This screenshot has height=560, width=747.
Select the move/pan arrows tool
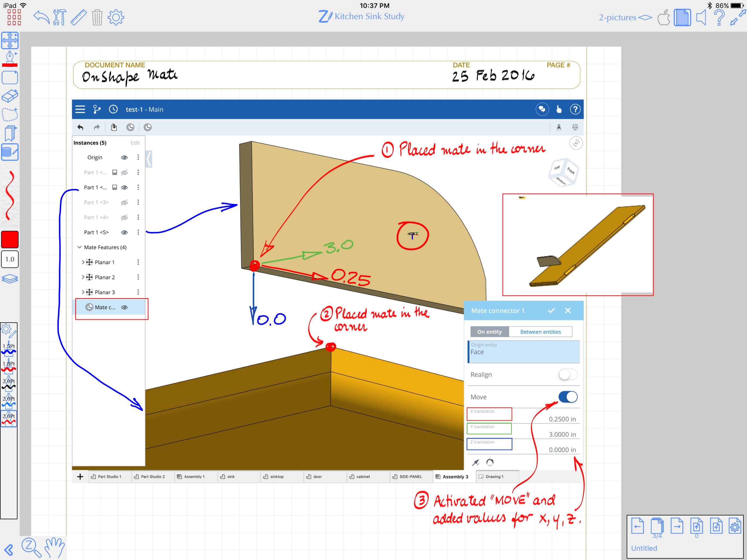(10, 40)
